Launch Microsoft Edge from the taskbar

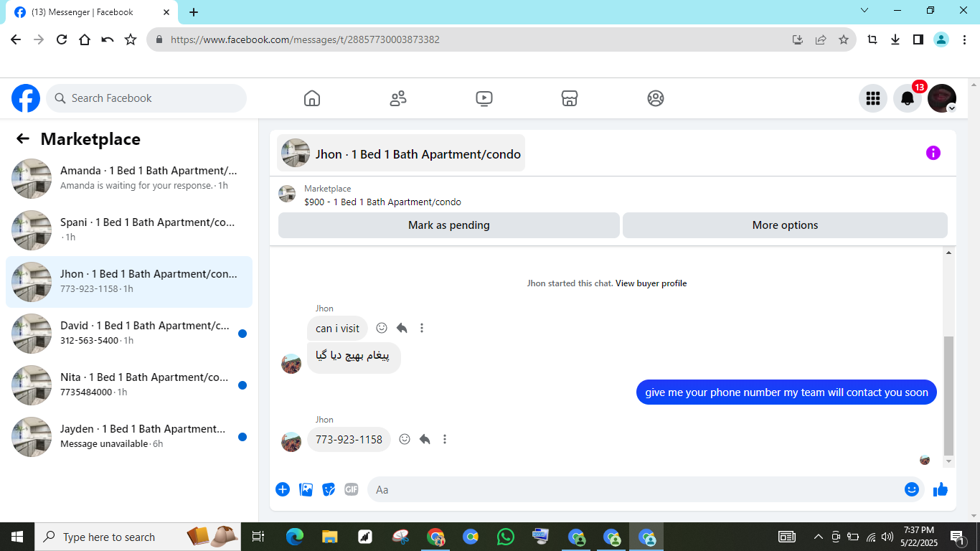coord(295,537)
